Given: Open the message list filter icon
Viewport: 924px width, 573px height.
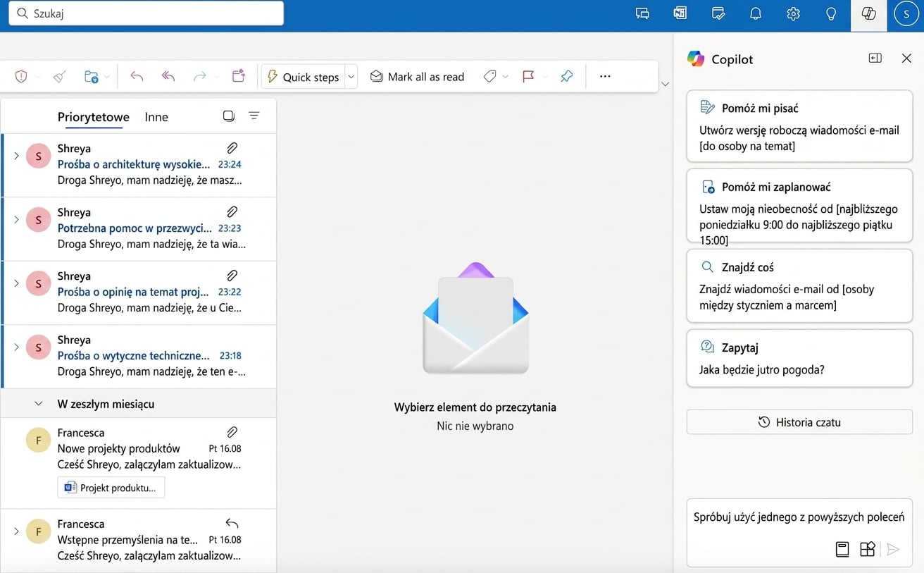Looking at the screenshot, I should click(x=254, y=116).
